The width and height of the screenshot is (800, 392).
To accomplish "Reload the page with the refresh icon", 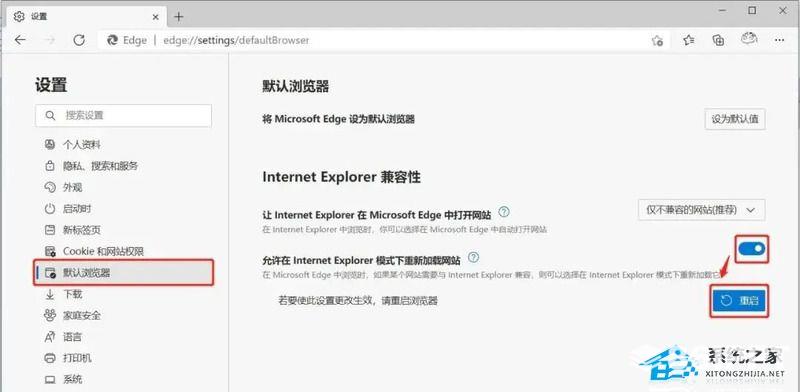I will tap(79, 40).
